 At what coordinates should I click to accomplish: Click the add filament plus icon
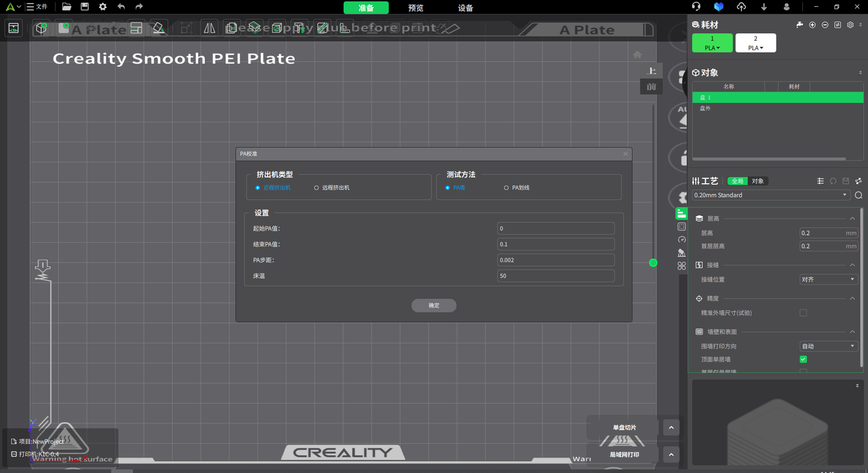812,25
